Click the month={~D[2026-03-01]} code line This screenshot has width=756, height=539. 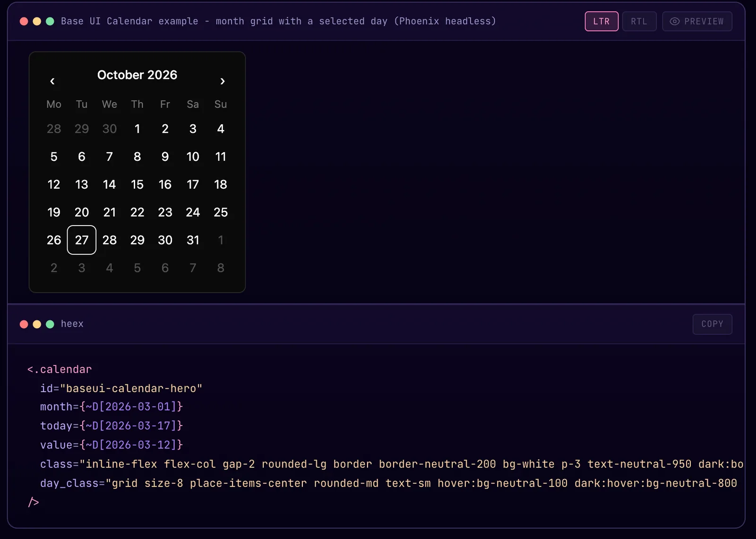click(x=112, y=407)
